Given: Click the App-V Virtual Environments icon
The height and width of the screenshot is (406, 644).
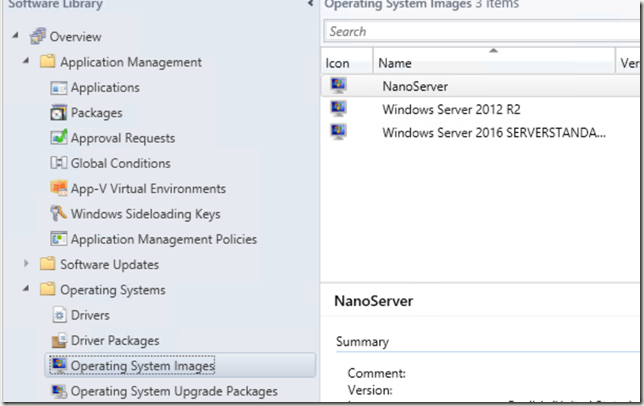Looking at the screenshot, I should [58, 188].
